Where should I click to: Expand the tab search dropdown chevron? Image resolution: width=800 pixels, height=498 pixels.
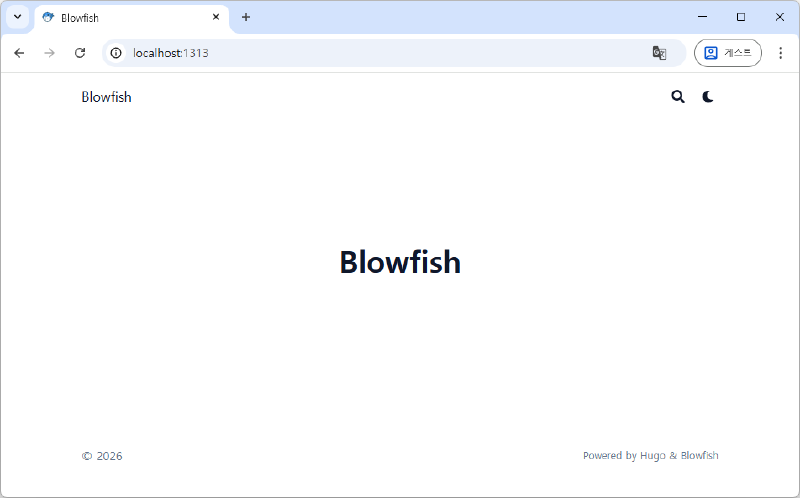click(x=17, y=17)
